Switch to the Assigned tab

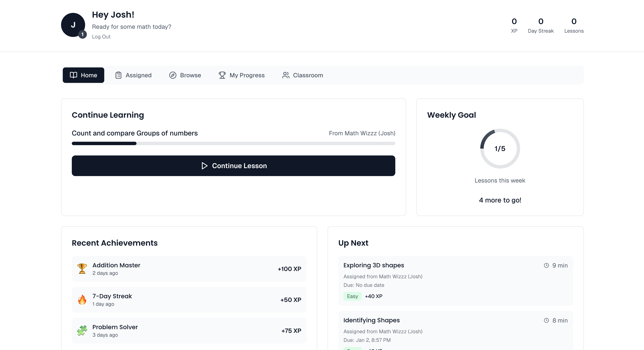click(x=133, y=75)
